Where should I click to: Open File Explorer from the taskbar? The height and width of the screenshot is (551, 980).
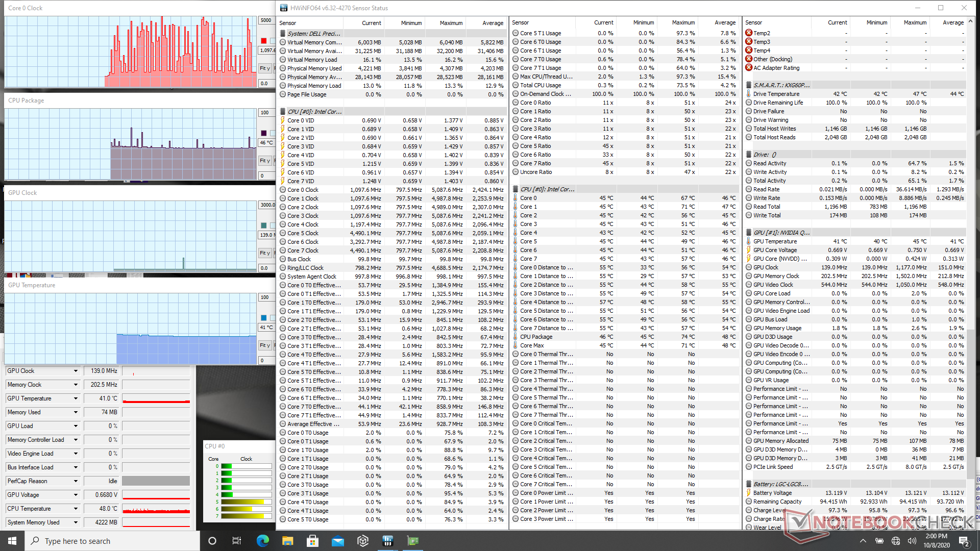tap(288, 541)
